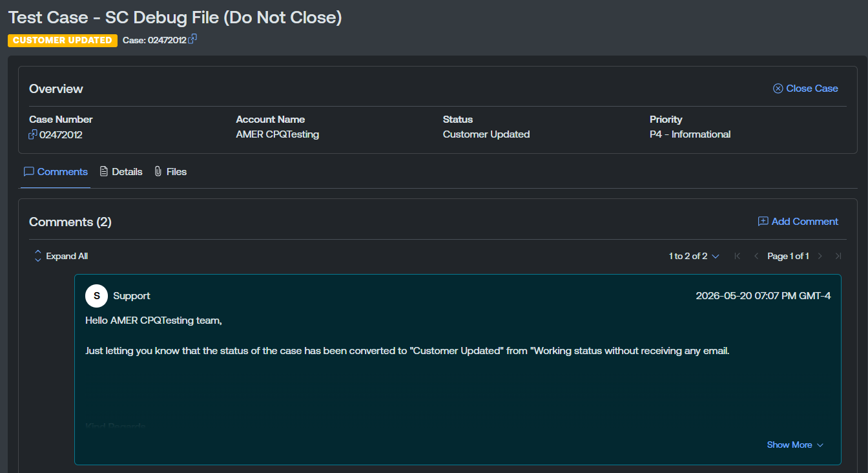The image size is (868, 473).
Task: Click the Close Case circle-x icon
Action: tap(778, 89)
